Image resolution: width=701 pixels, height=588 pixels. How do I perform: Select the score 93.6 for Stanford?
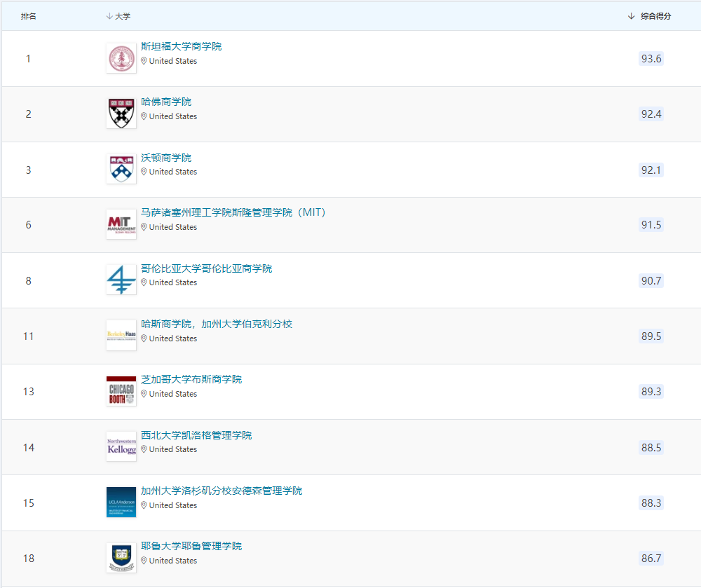(650, 59)
